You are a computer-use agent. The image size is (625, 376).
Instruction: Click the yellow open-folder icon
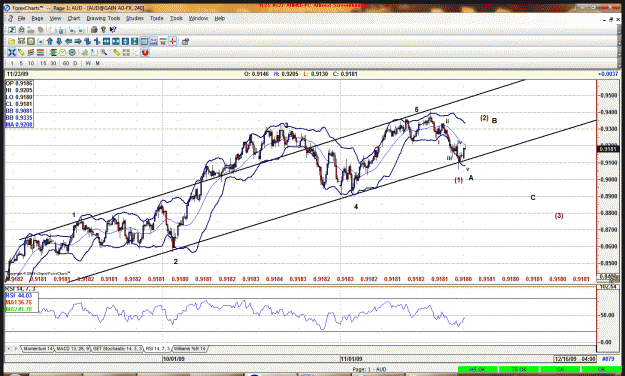pos(12,41)
